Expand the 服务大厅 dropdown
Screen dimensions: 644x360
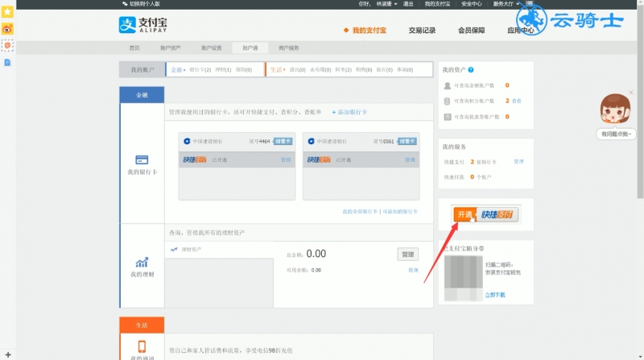[506, 4]
